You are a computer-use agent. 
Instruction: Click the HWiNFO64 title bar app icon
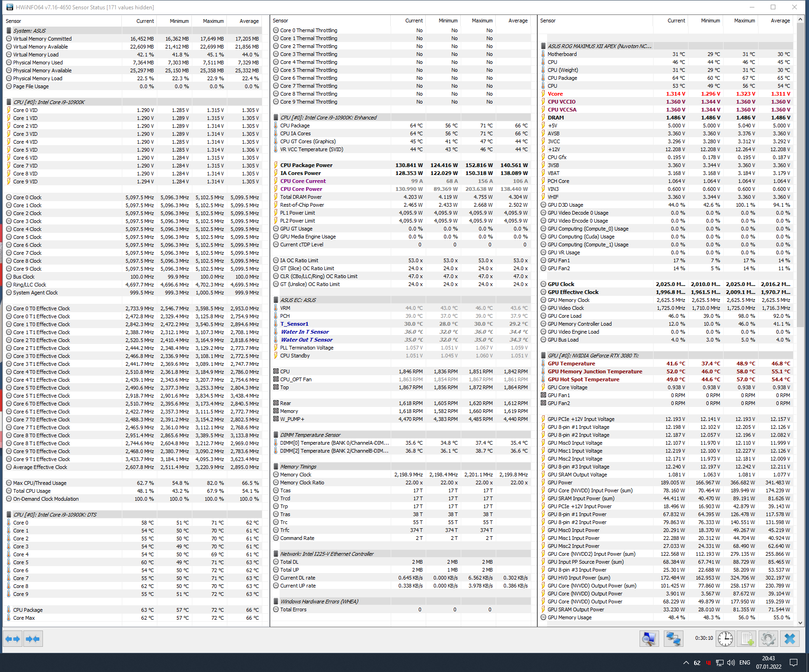point(10,7)
